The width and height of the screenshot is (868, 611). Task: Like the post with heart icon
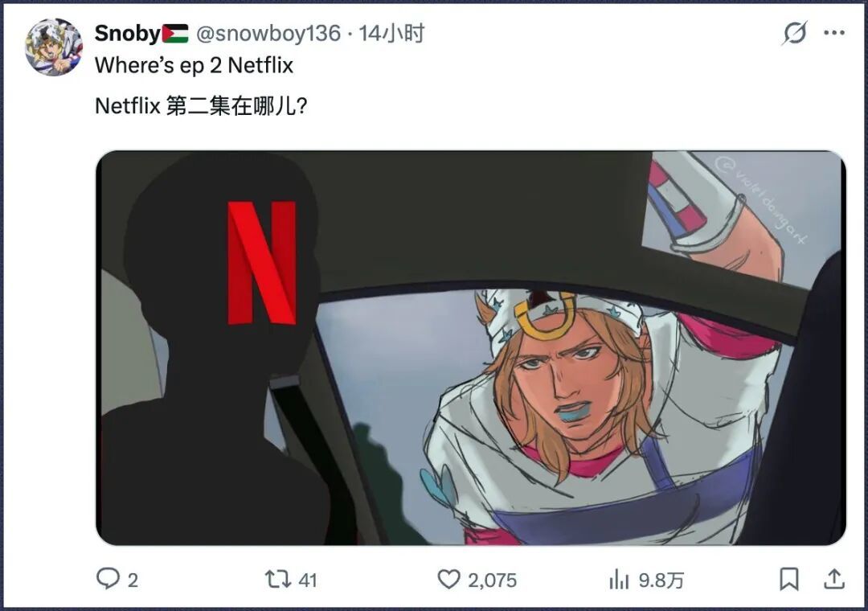coord(448,580)
